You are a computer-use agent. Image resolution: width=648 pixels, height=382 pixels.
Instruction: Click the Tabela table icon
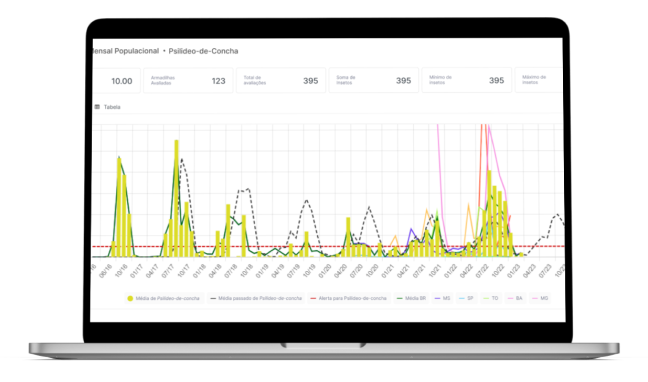pyautogui.click(x=97, y=107)
